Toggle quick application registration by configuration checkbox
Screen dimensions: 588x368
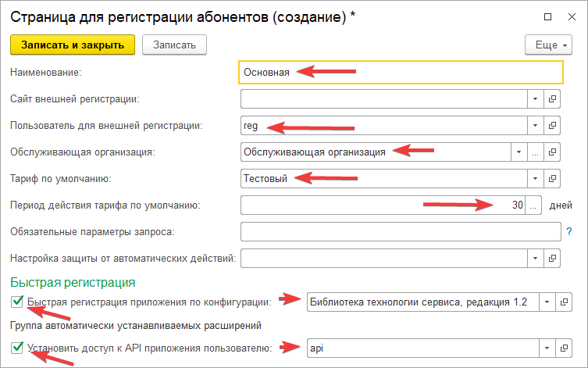17,302
